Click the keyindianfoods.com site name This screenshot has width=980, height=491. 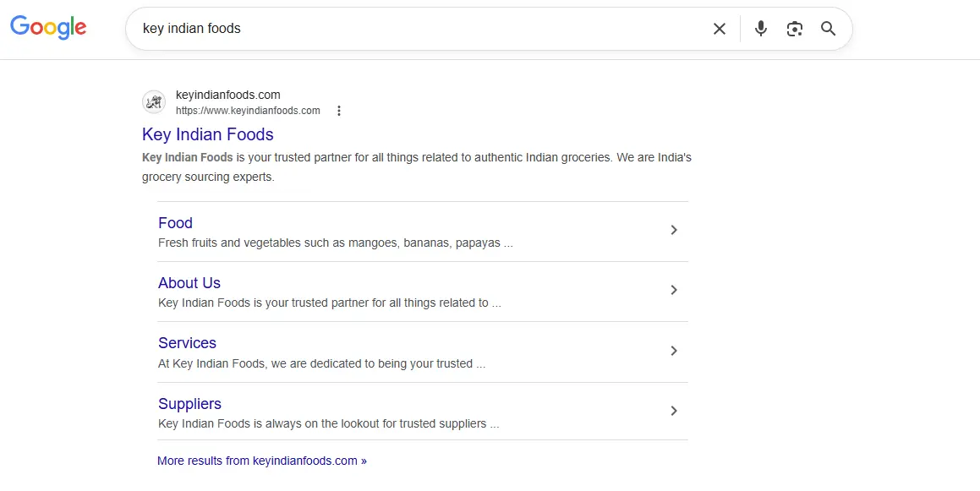[x=228, y=95]
